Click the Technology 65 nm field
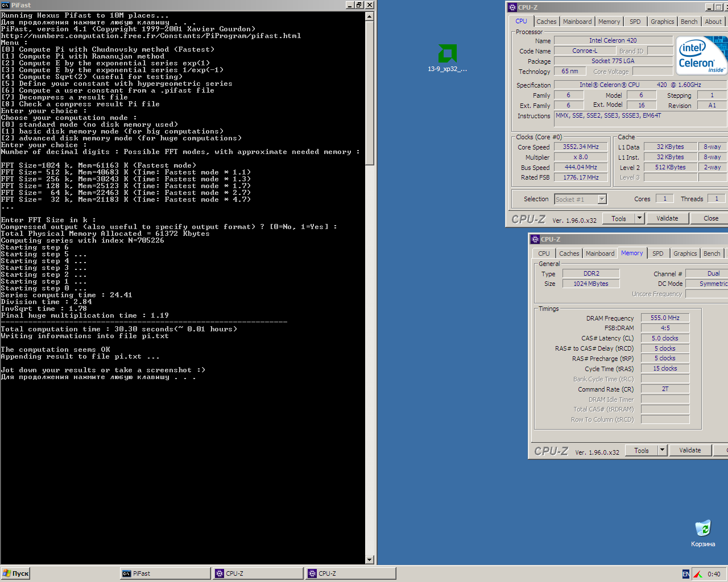 569,71
